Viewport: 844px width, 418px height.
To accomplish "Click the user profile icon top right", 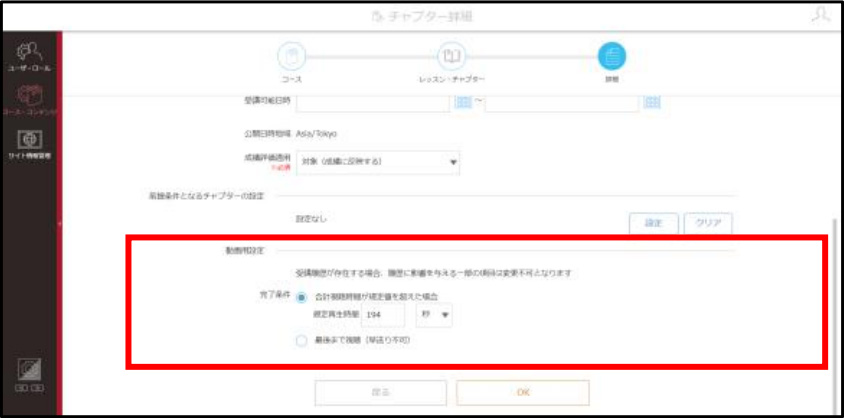I will coord(820,15).
